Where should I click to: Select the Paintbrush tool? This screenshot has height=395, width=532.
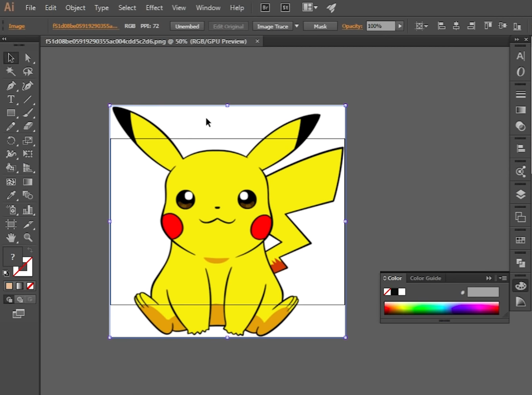click(28, 113)
